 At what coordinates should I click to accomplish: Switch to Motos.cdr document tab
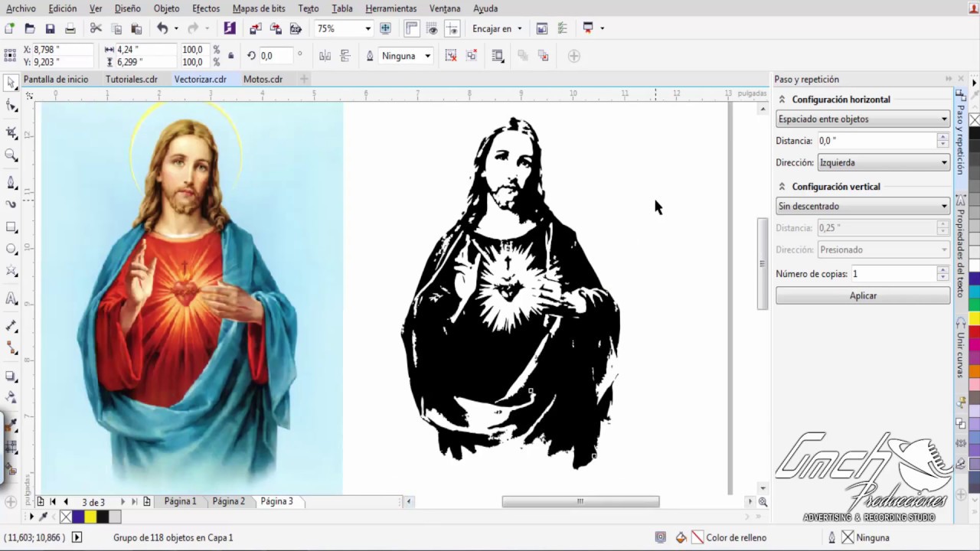coord(263,79)
